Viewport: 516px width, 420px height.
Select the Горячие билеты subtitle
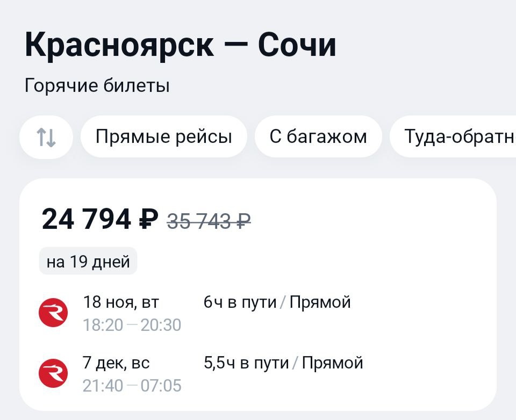[97, 85]
